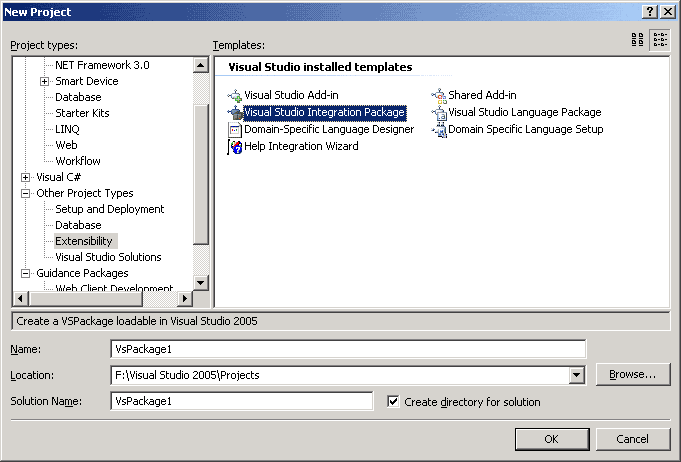Select Visual Studio Solutions project type
Image resolution: width=681 pixels, height=462 pixels.
pos(108,257)
